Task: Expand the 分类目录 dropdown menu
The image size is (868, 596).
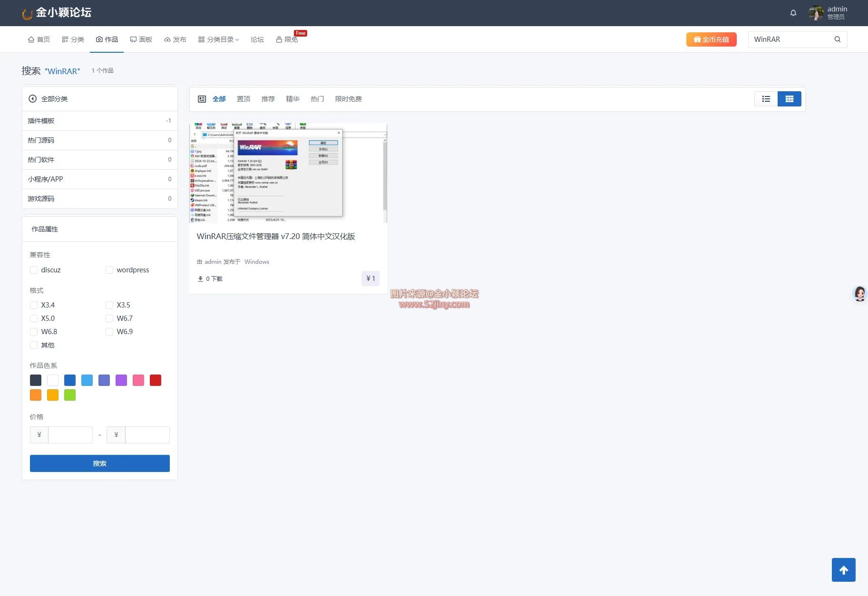Action: point(219,39)
